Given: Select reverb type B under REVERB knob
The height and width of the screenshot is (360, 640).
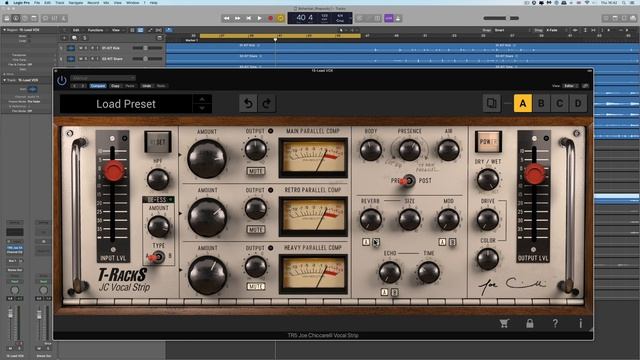Looking at the screenshot, I should [x=376, y=242].
